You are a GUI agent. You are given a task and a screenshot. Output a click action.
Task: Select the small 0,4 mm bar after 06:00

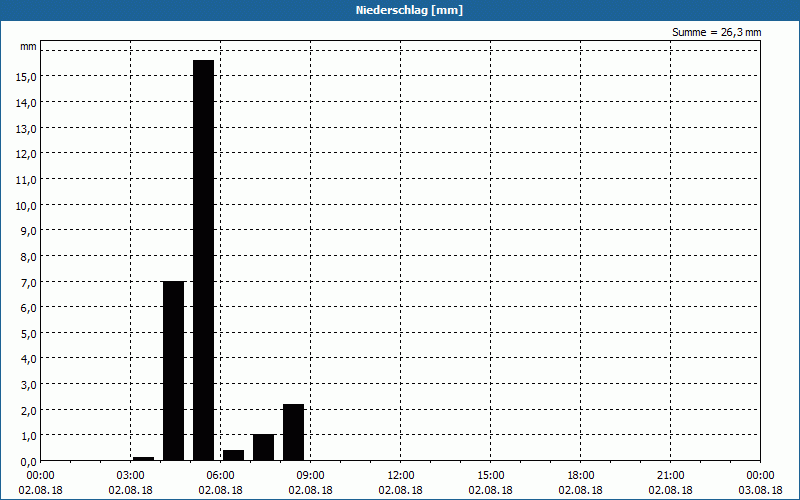(233, 455)
